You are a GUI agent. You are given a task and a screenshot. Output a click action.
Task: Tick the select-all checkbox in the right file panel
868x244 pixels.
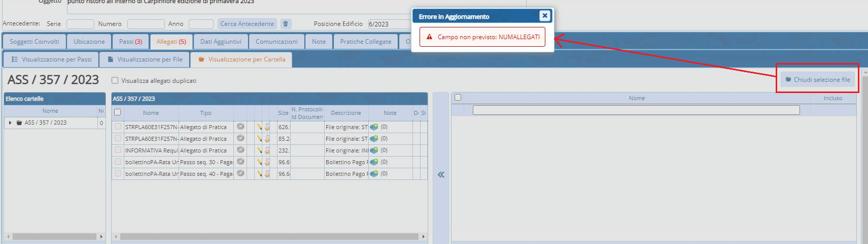click(458, 98)
